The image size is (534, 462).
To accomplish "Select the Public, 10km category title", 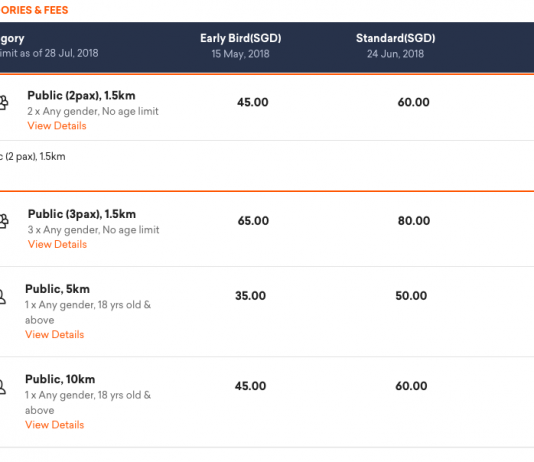I will click(60, 379).
